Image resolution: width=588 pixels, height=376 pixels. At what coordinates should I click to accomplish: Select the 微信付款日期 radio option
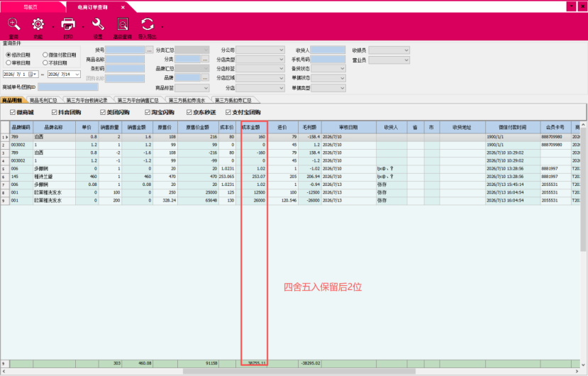point(45,55)
